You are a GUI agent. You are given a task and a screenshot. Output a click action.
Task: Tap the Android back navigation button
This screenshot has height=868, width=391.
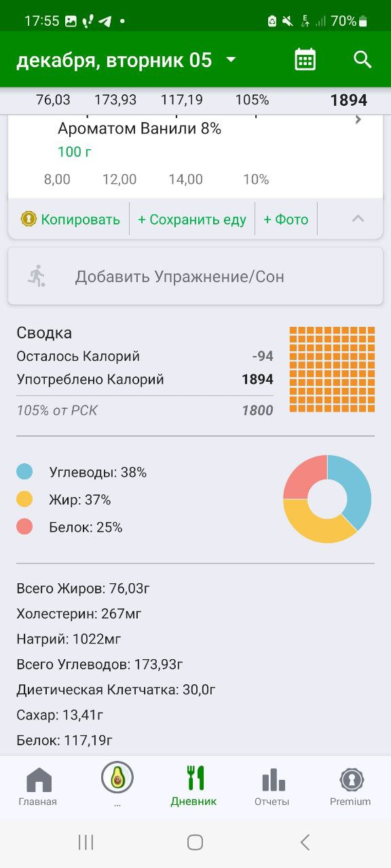pos(305,842)
